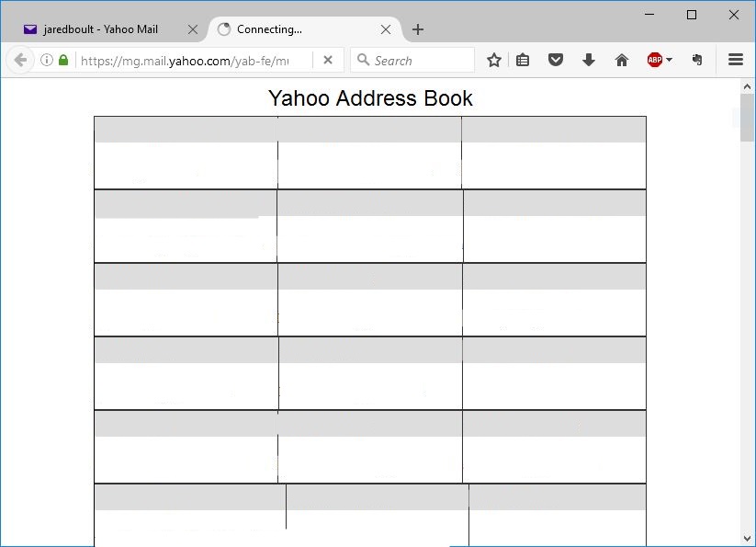Screen dimensions: 756x547
Task: Click the Yahoo Address Book heading
Action: [370, 98]
